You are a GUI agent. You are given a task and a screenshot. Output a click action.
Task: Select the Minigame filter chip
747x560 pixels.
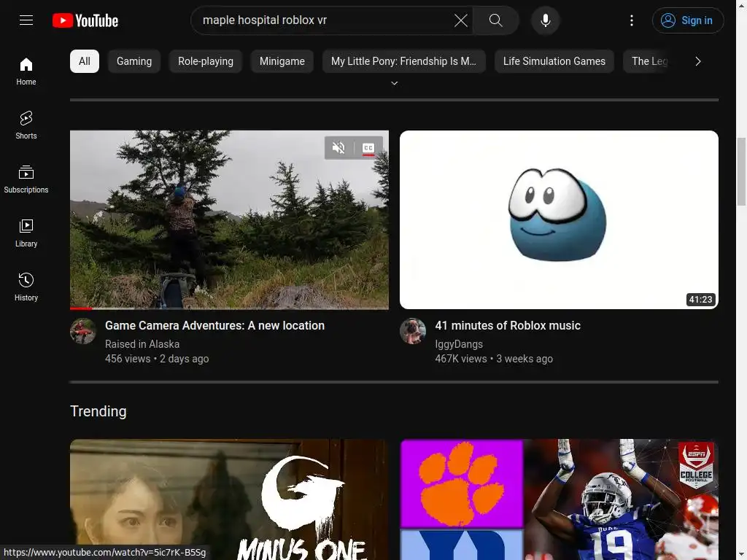point(282,61)
